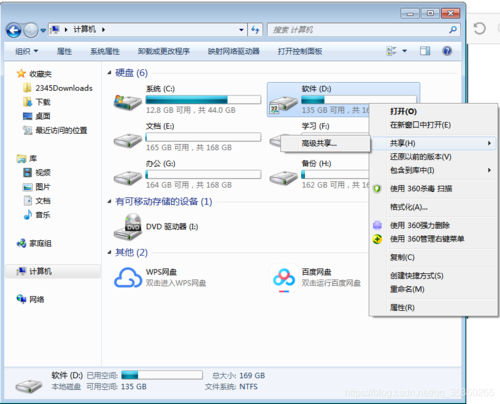The width and height of the screenshot is (500, 404).
Task: Click 打开控制面板 on the toolbar
Action: click(x=300, y=51)
